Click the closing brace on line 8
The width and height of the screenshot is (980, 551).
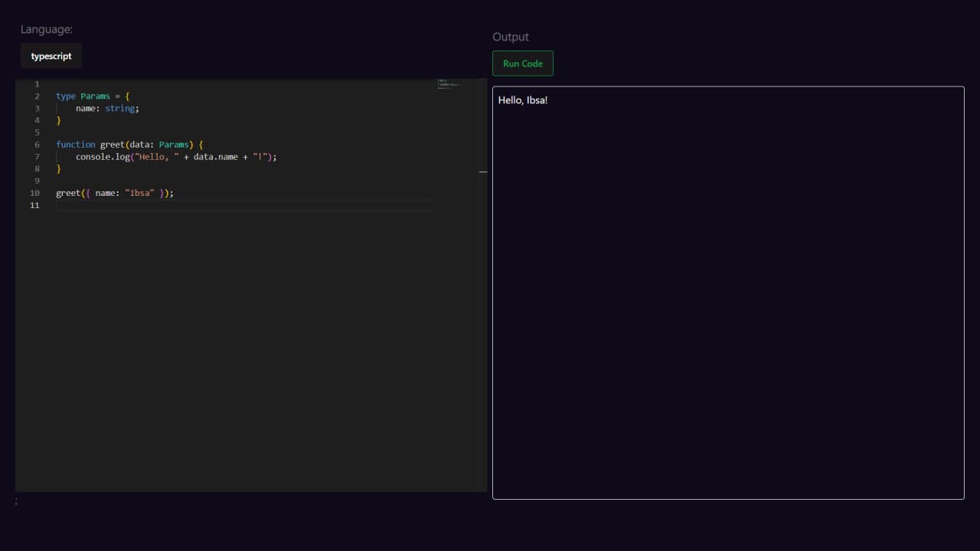[58, 169]
